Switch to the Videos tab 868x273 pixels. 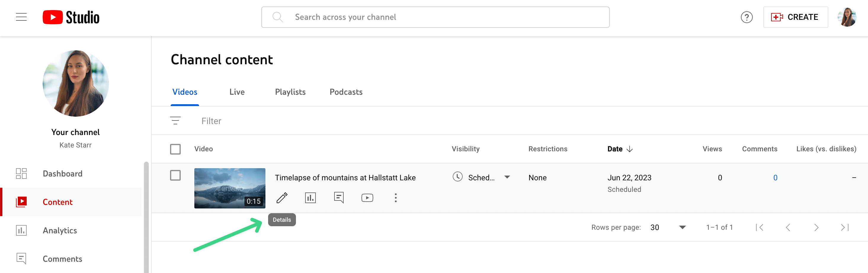[x=185, y=92]
